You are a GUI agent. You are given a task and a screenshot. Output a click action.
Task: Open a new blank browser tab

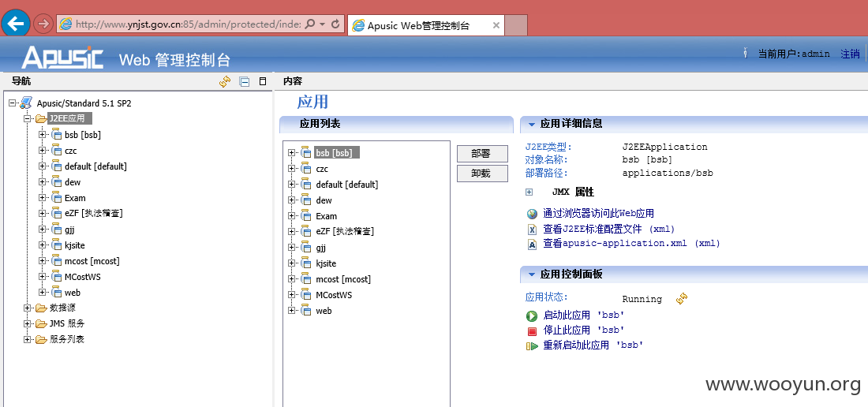click(516, 25)
